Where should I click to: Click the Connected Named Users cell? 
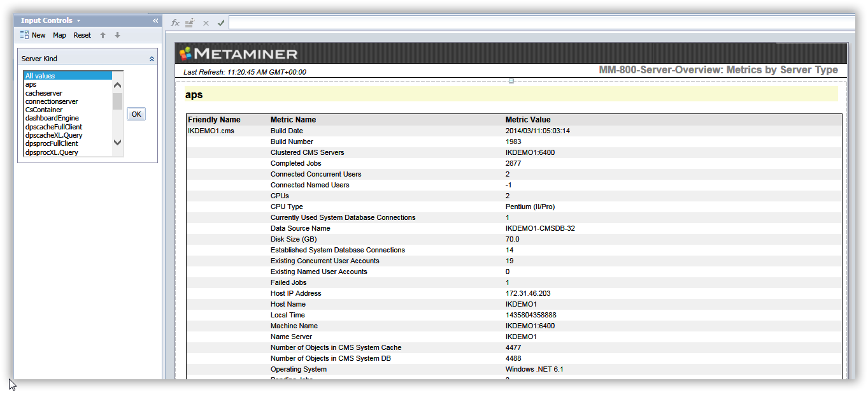(309, 185)
